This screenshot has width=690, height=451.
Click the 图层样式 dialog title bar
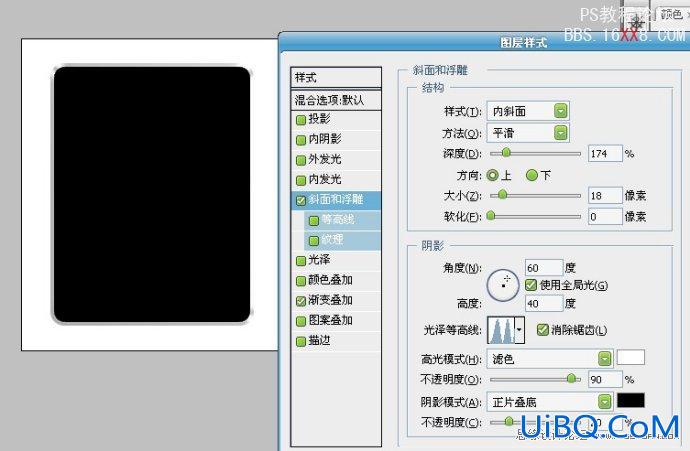(x=484, y=42)
